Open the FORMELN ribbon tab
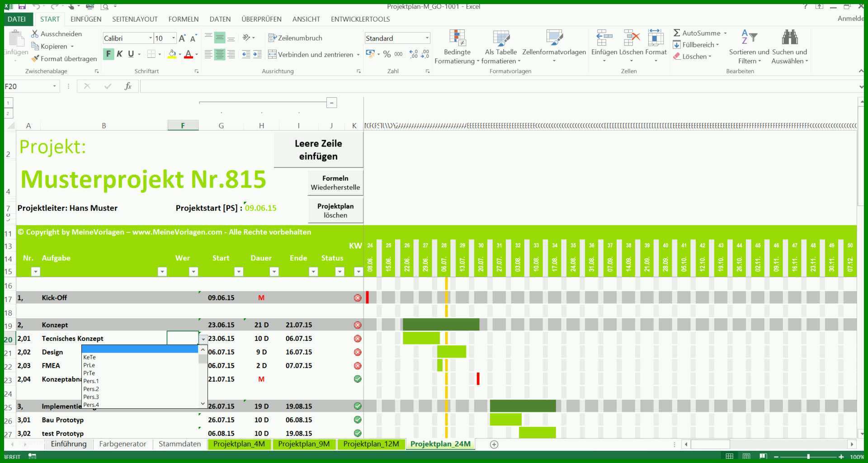This screenshot has width=868, height=463. click(x=184, y=19)
